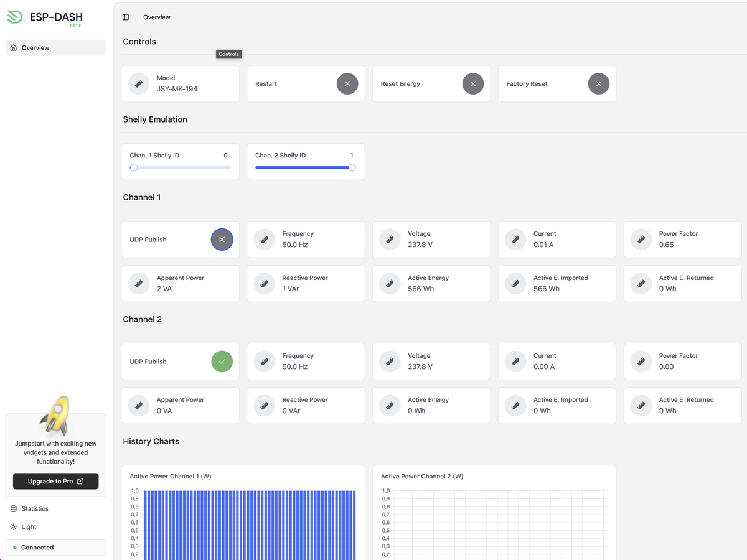Click the 0.65 power factor value

[666, 245]
